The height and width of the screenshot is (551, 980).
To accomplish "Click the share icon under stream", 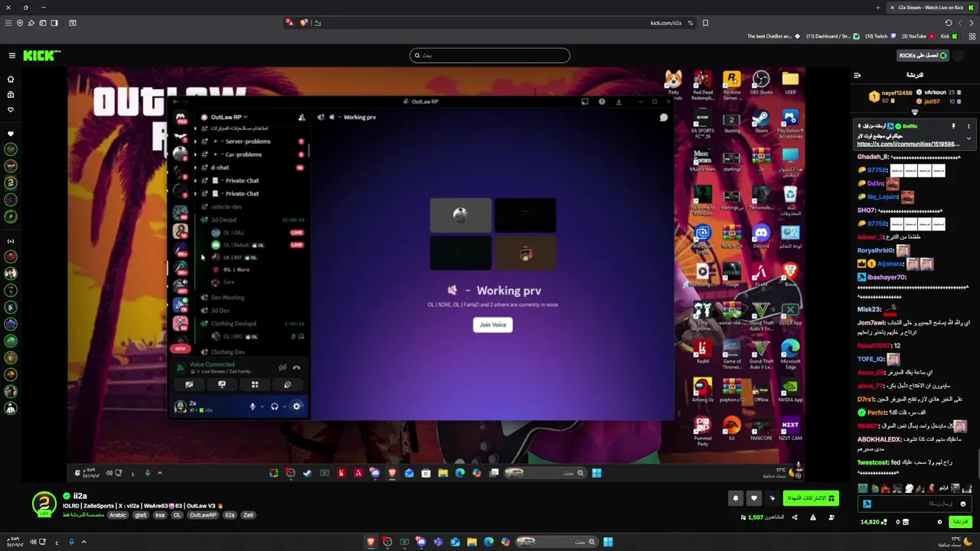I will [794, 518].
